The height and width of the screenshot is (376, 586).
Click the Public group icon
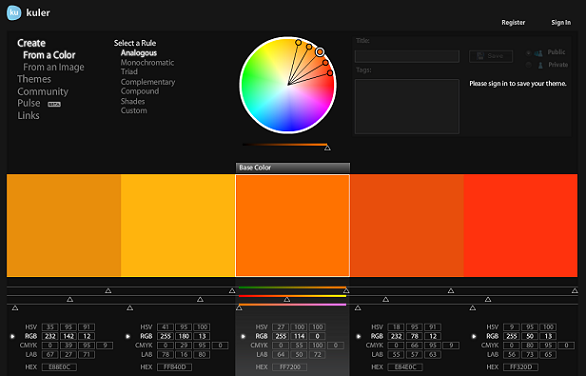[539, 53]
